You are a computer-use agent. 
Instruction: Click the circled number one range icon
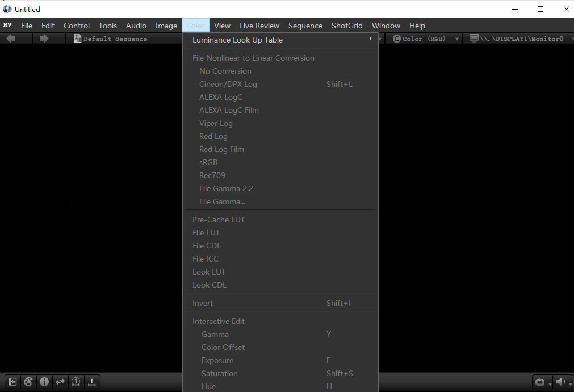tap(76, 382)
